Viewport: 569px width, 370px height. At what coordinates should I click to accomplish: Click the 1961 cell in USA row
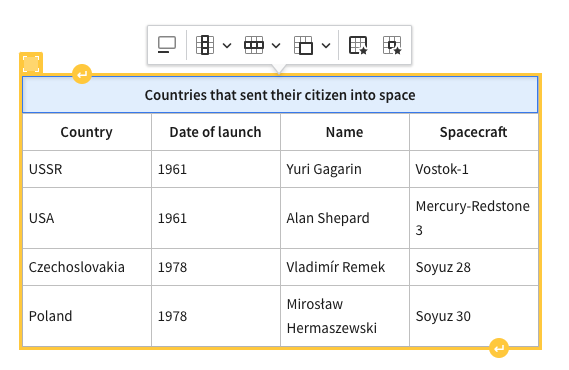click(216, 218)
